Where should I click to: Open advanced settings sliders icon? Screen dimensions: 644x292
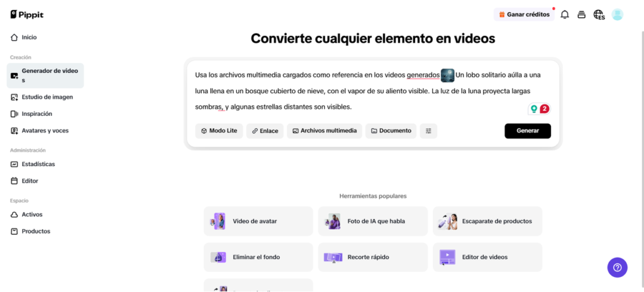(428, 131)
